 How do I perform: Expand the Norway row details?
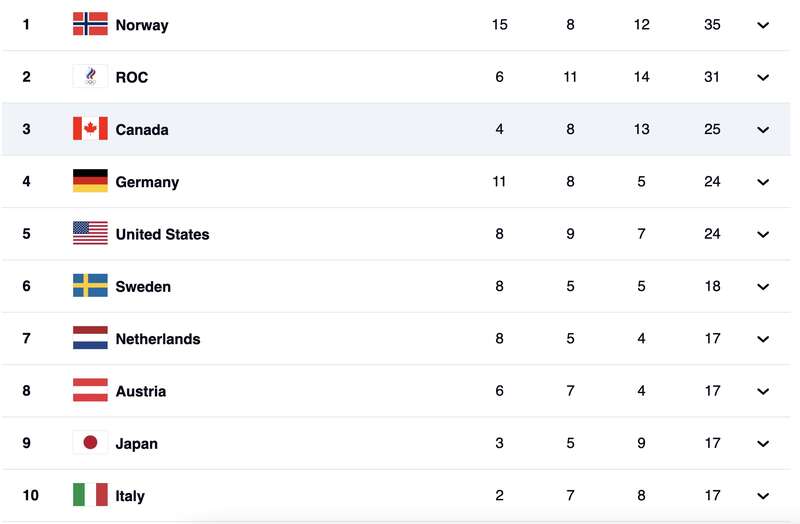coord(763,25)
